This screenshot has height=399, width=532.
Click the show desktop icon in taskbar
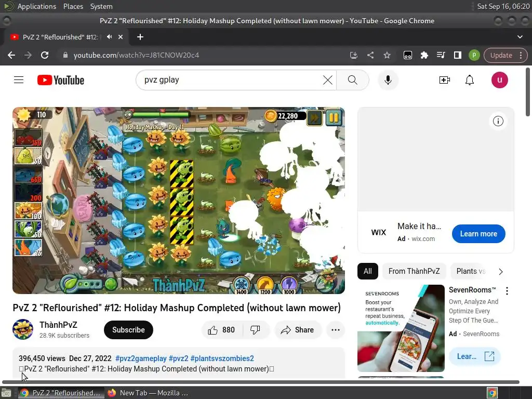[6, 393]
